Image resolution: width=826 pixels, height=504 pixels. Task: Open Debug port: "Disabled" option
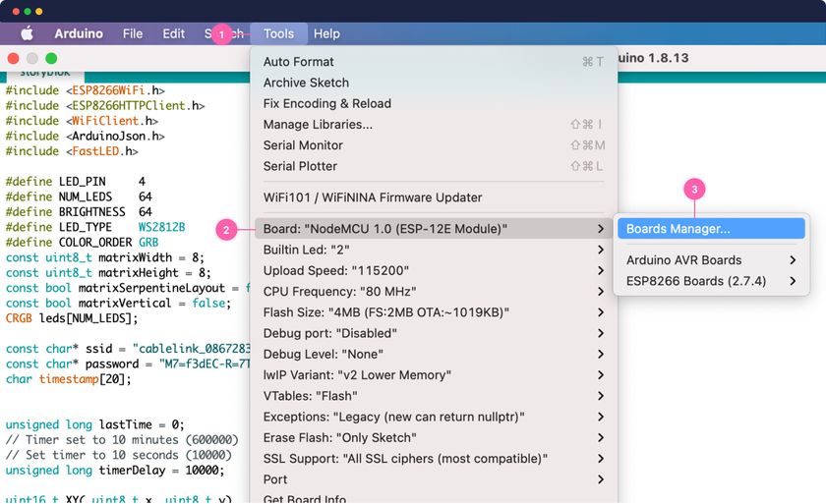[433, 333]
